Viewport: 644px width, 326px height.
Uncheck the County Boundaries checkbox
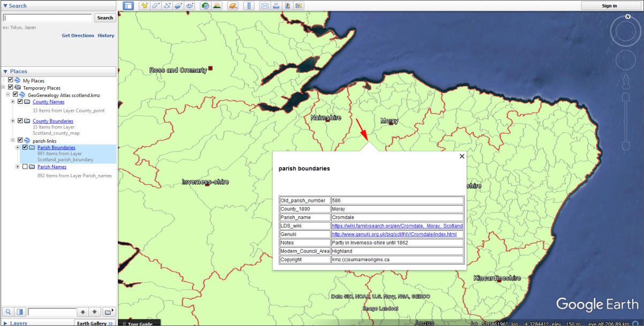pyautogui.click(x=20, y=120)
